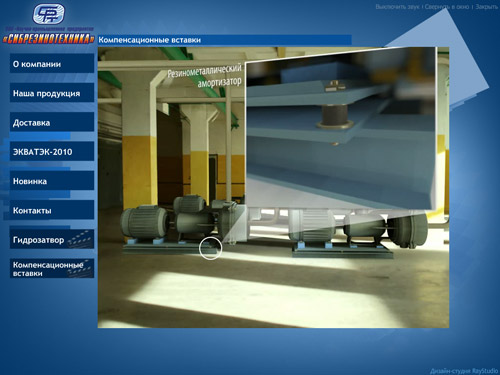Open the 'Дизайн-студия RayStudio' credit link

pyautogui.click(x=464, y=371)
